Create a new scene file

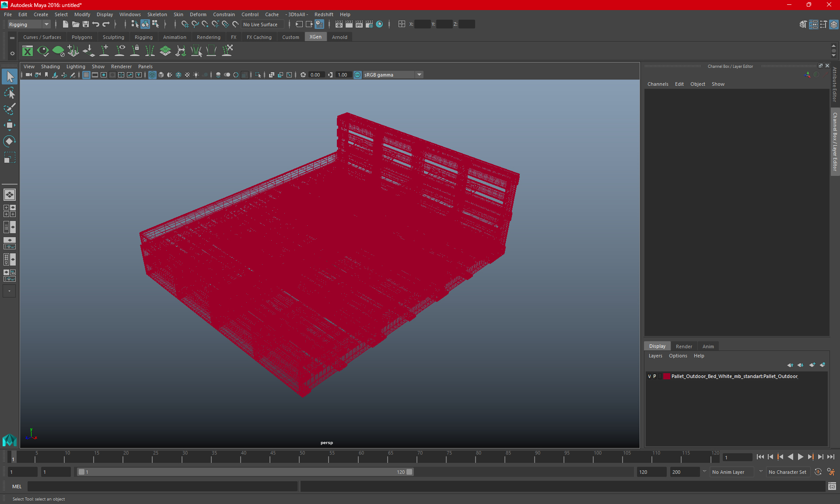coord(65,24)
